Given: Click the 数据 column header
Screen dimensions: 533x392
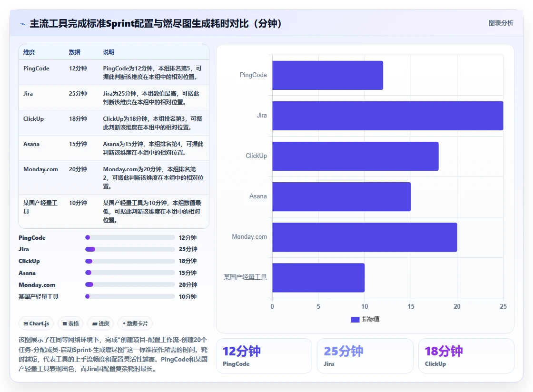Looking at the screenshot, I should tap(74, 52).
